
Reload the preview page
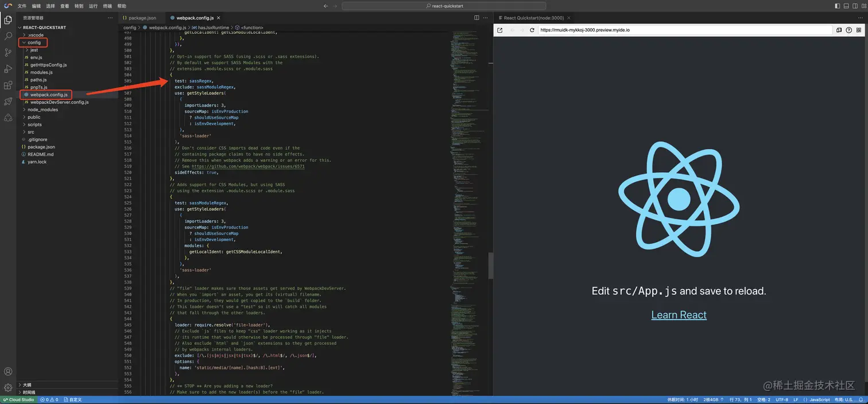(532, 30)
